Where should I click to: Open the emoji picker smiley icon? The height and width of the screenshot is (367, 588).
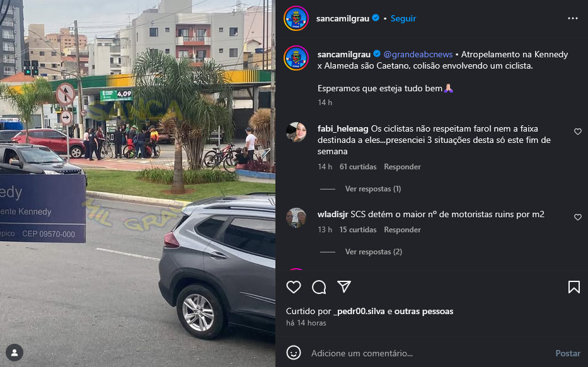pyautogui.click(x=294, y=353)
